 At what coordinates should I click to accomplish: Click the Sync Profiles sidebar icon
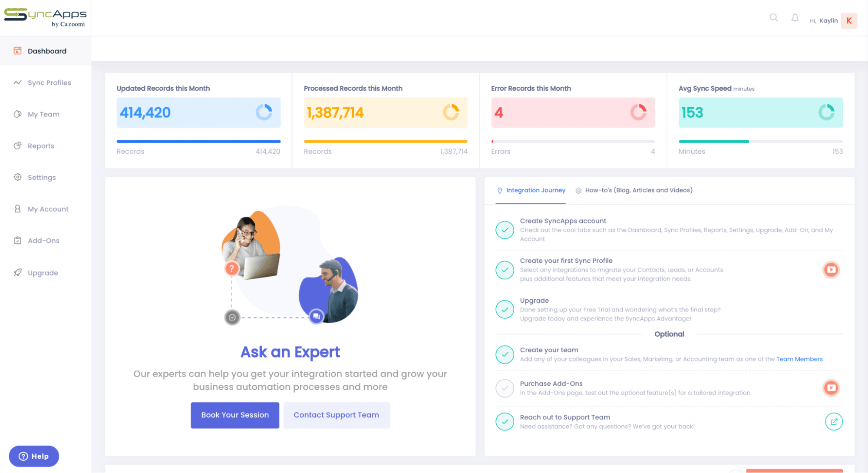pyautogui.click(x=17, y=83)
